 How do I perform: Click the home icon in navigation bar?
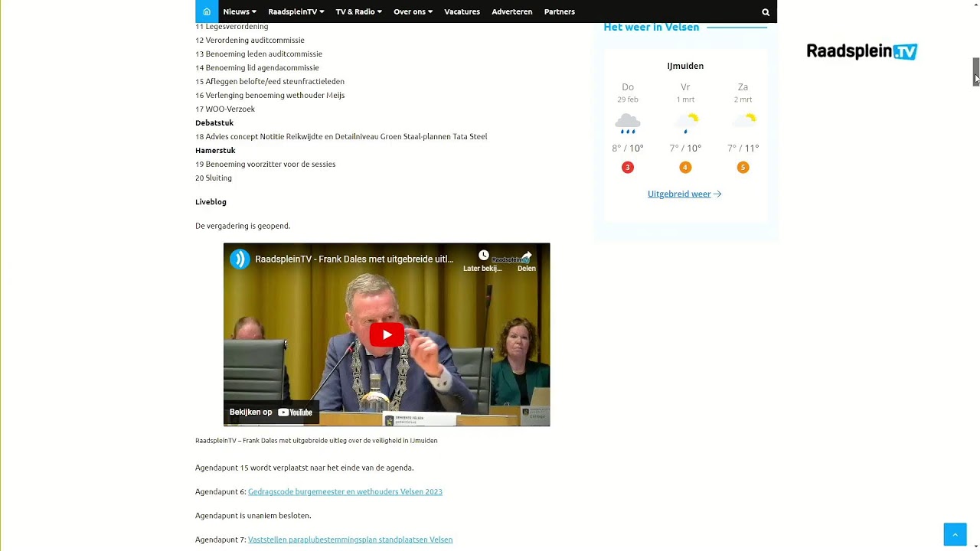(x=207, y=11)
